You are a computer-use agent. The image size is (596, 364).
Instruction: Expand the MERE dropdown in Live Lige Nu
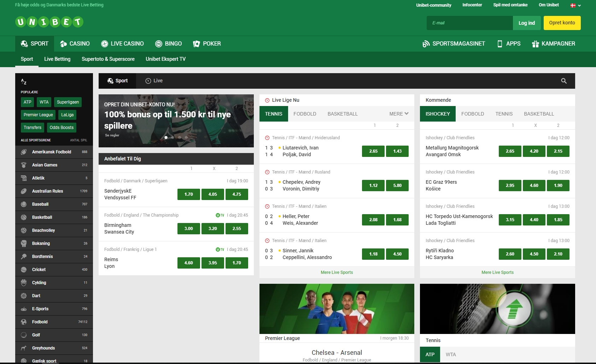tap(398, 114)
